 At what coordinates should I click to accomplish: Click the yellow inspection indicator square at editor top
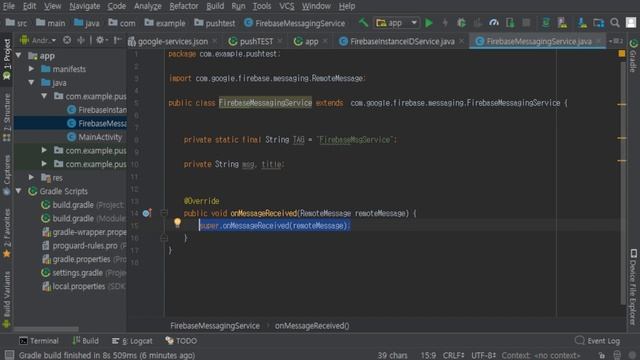click(622, 53)
